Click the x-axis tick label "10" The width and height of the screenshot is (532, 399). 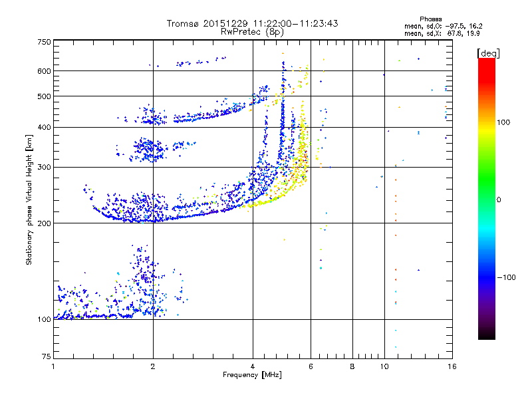pos(384,366)
